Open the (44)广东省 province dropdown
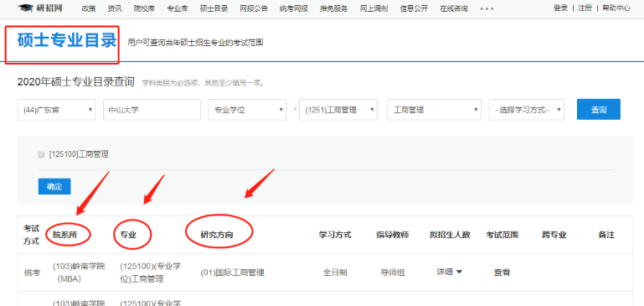This screenshot has width=644, height=306. pyautogui.click(x=56, y=110)
